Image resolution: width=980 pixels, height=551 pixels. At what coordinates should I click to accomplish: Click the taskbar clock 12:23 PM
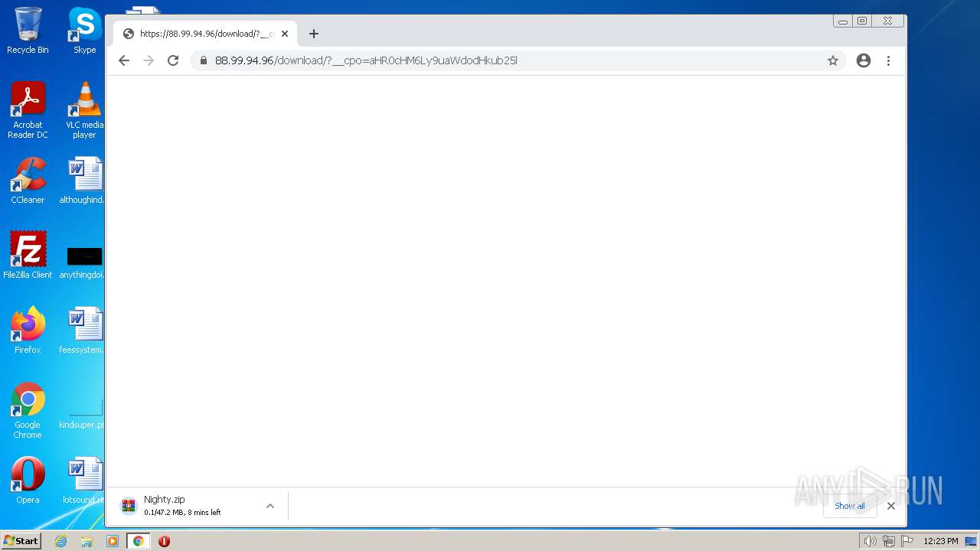click(x=940, y=541)
